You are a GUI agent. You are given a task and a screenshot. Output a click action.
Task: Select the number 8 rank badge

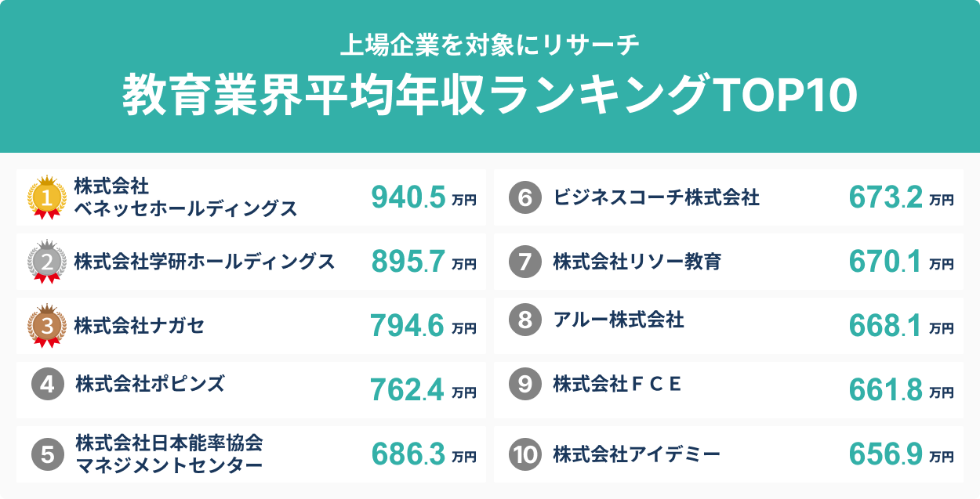[x=524, y=320]
